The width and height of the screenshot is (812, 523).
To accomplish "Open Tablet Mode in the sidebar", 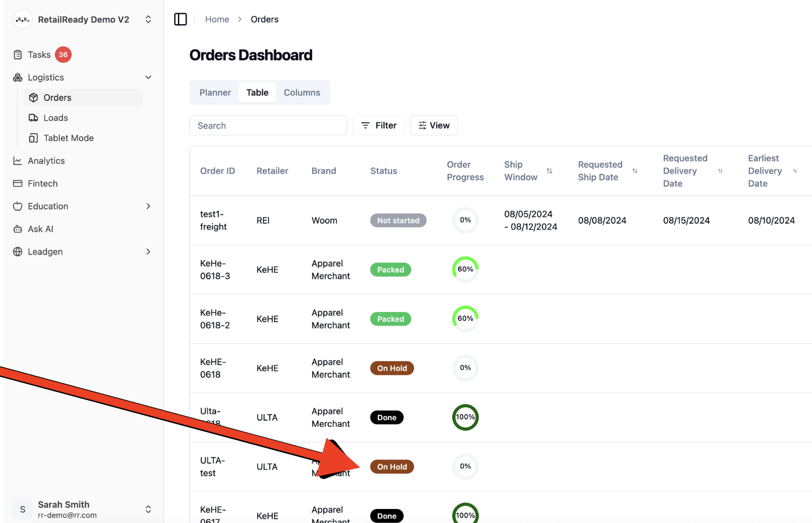I will [83, 138].
